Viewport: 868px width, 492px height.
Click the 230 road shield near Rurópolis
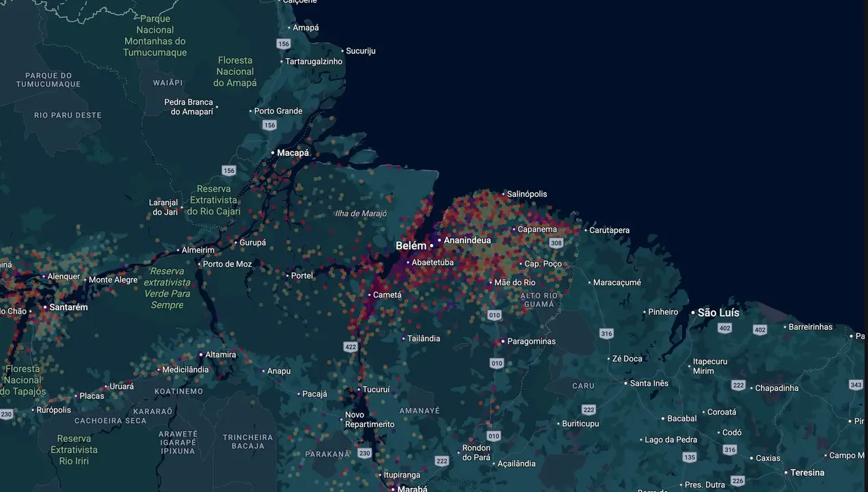click(6, 414)
